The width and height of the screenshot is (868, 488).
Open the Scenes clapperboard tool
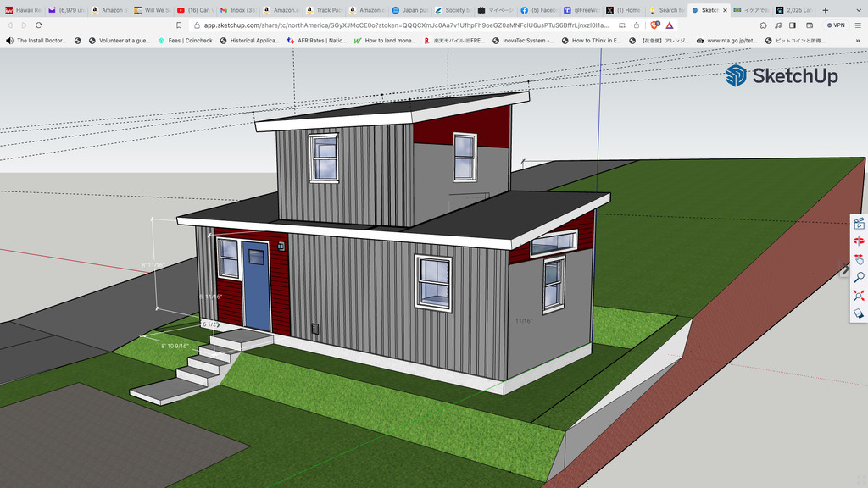click(858, 224)
